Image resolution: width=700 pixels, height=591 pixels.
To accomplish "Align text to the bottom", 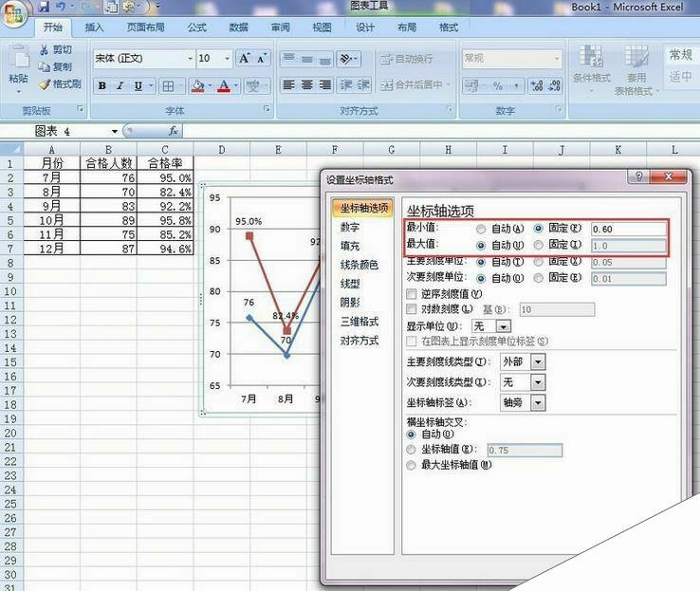I will point(324,59).
